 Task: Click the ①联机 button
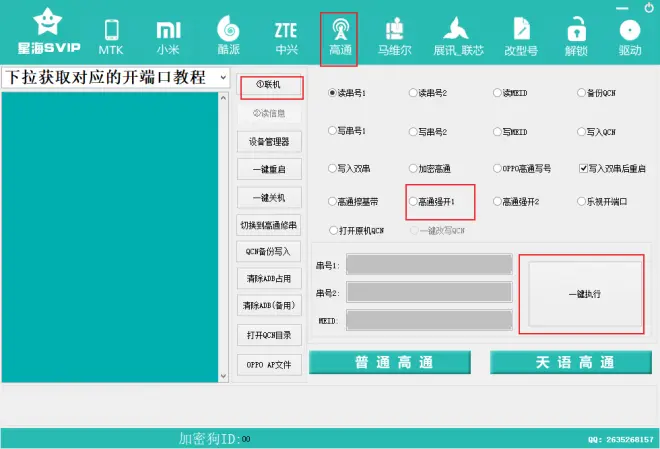point(269,85)
